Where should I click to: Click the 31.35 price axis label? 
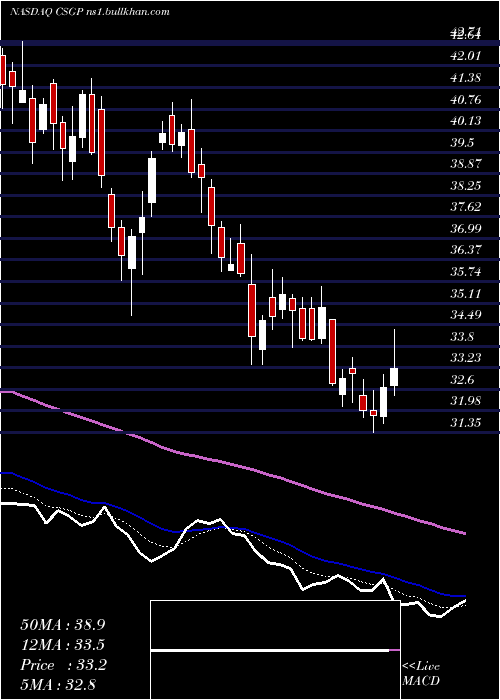click(466, 422)
